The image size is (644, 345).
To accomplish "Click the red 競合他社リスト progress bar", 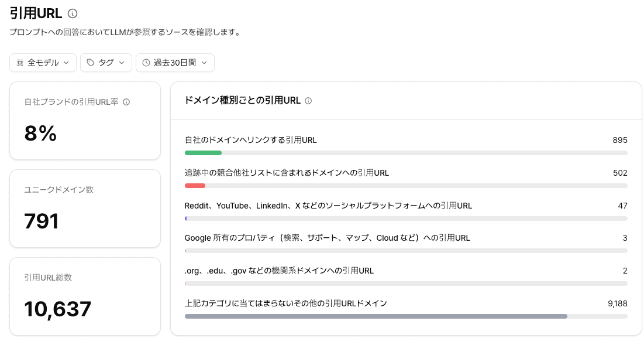I will pos(195,186).
